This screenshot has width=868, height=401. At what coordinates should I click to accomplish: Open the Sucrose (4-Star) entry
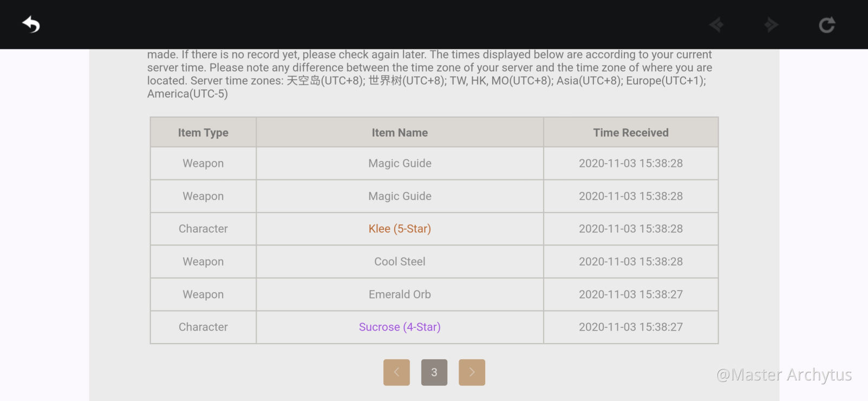click(x=400, y=327)
